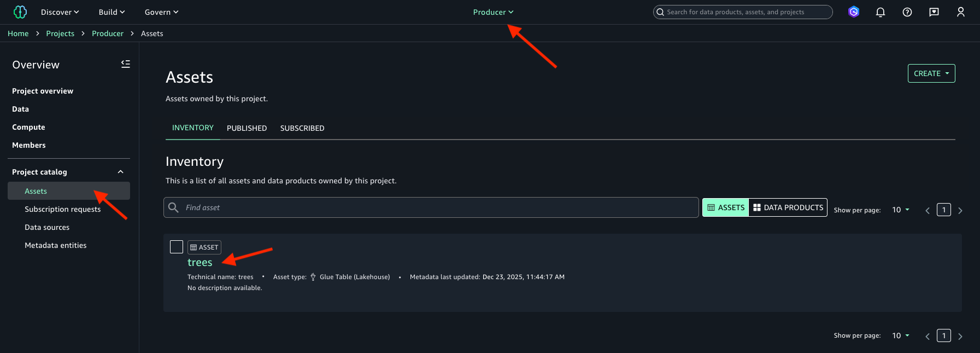The width and height of the screenshot is (980, 353).
Task: Select Assets under Project catalog
Action: coord(69,191)
